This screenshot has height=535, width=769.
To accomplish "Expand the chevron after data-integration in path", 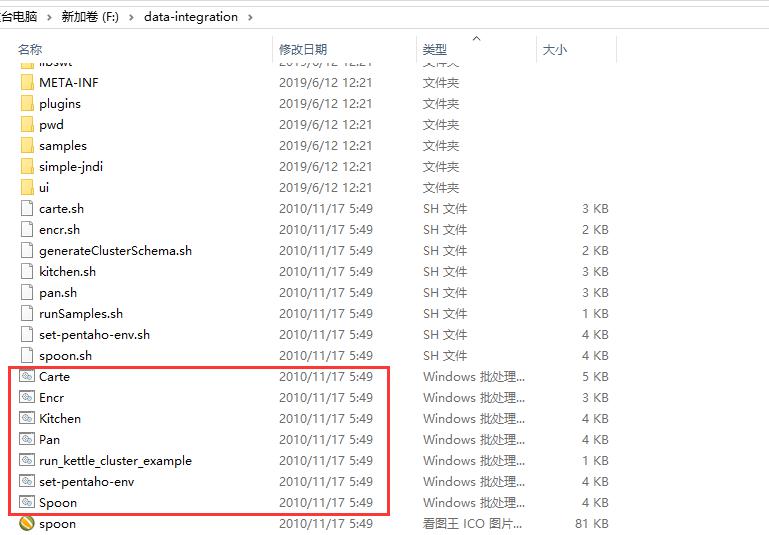I will click(251, 17).
